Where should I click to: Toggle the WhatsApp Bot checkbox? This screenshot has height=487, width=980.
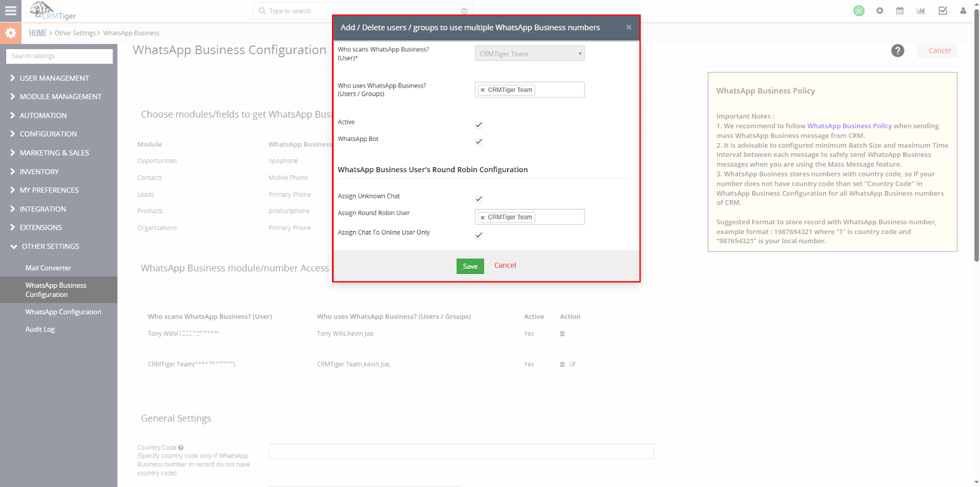point(478,142)
